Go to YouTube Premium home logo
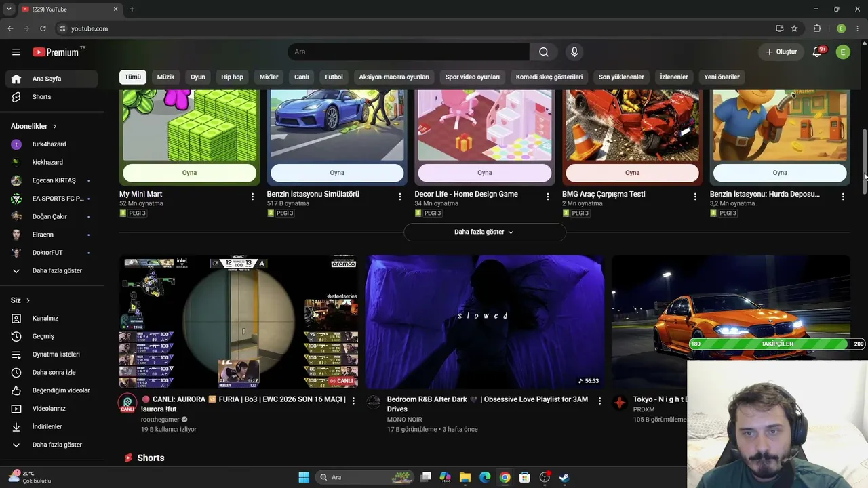 coord(56,52)
